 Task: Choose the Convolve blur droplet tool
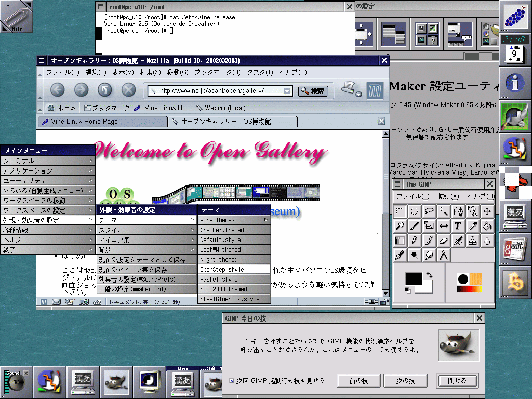point(487,241)
